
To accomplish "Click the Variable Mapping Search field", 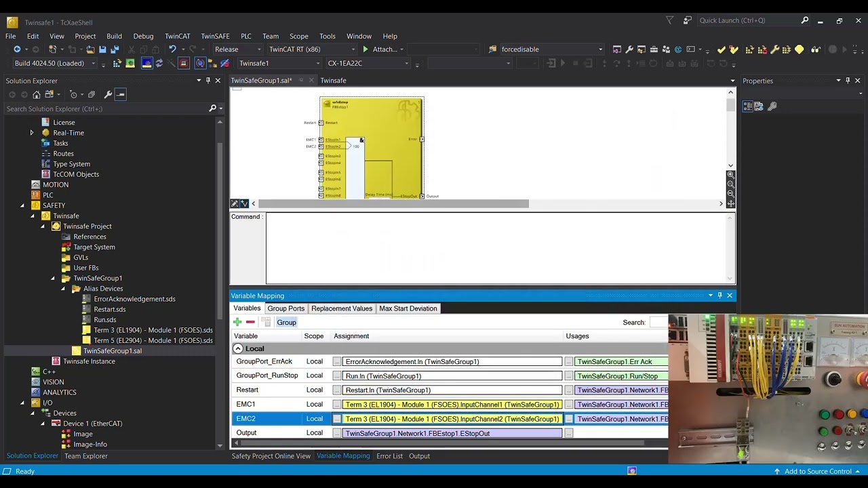I will coord(658,323).
